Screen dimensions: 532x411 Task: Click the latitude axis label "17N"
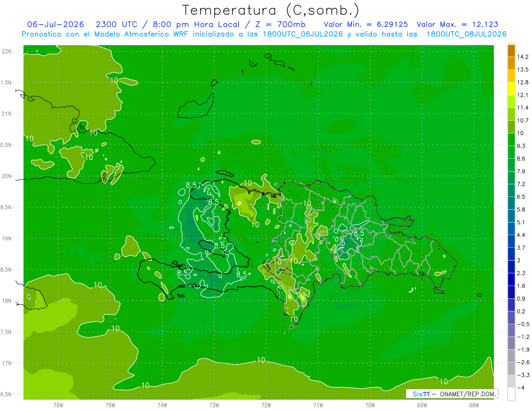point(7,363)
